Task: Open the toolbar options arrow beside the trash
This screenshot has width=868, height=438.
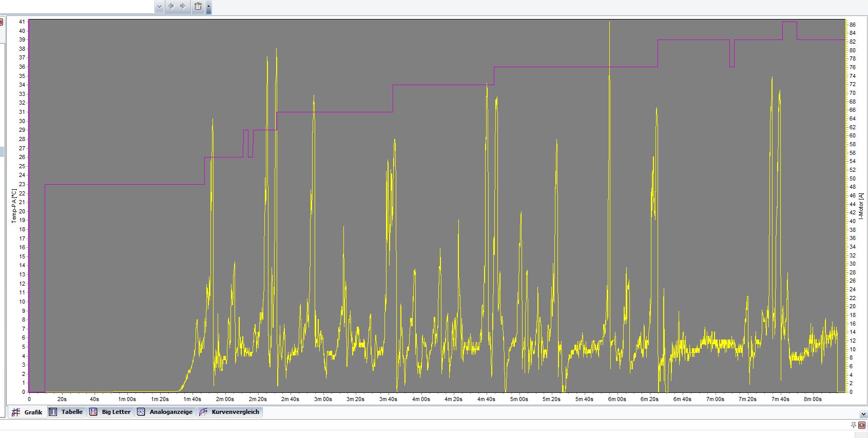Action: pos(208,7)
